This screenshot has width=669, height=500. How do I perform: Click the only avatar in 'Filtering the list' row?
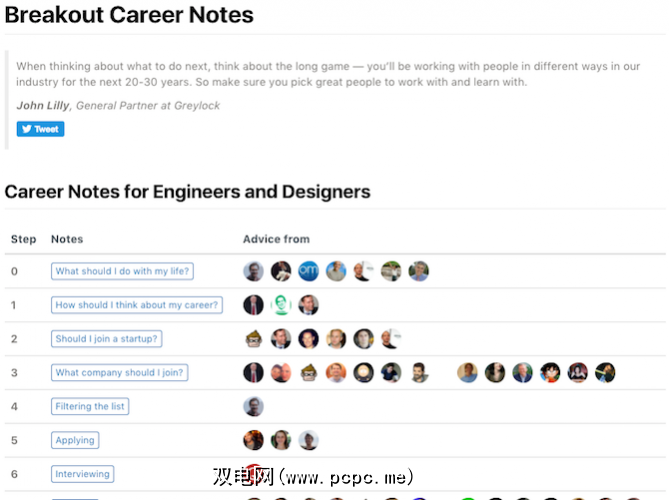pyautogui.click(x=254, y=407)
